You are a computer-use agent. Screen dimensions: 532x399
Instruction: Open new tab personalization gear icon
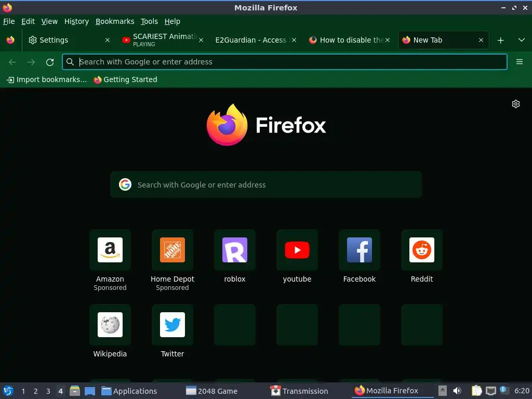[x=516, y=104]
